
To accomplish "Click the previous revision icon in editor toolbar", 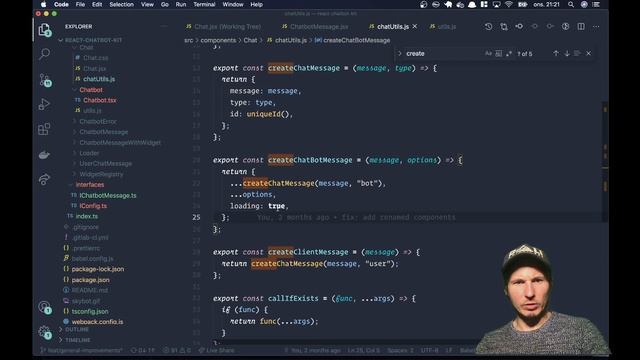I will point(535,27).
